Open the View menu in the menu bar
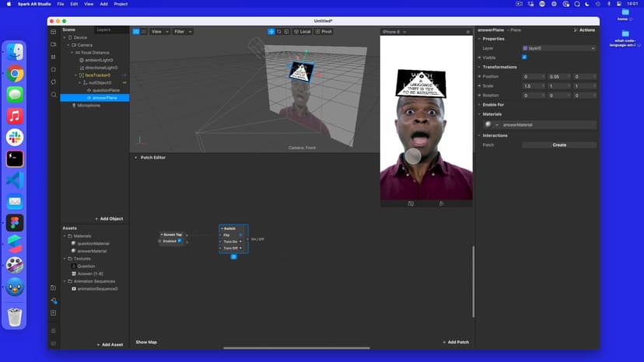This screenshot has height=362, width=644. (x=89, y=4)
